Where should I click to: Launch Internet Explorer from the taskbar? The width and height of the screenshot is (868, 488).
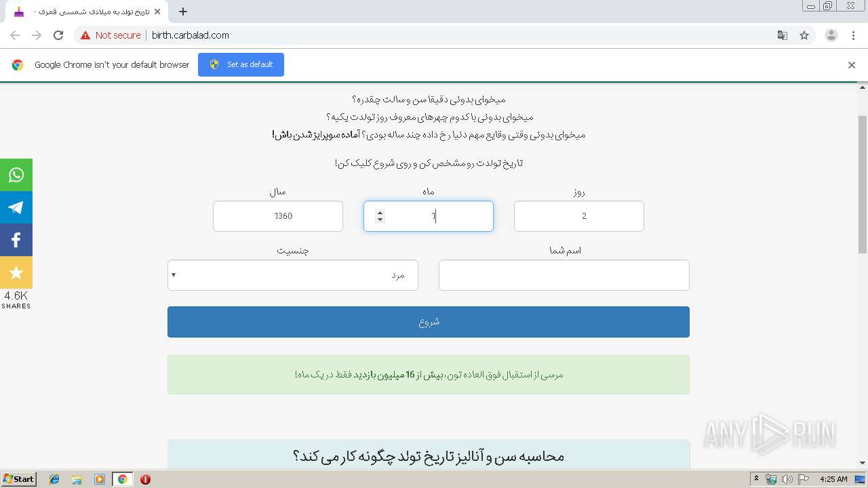point(54,479)
